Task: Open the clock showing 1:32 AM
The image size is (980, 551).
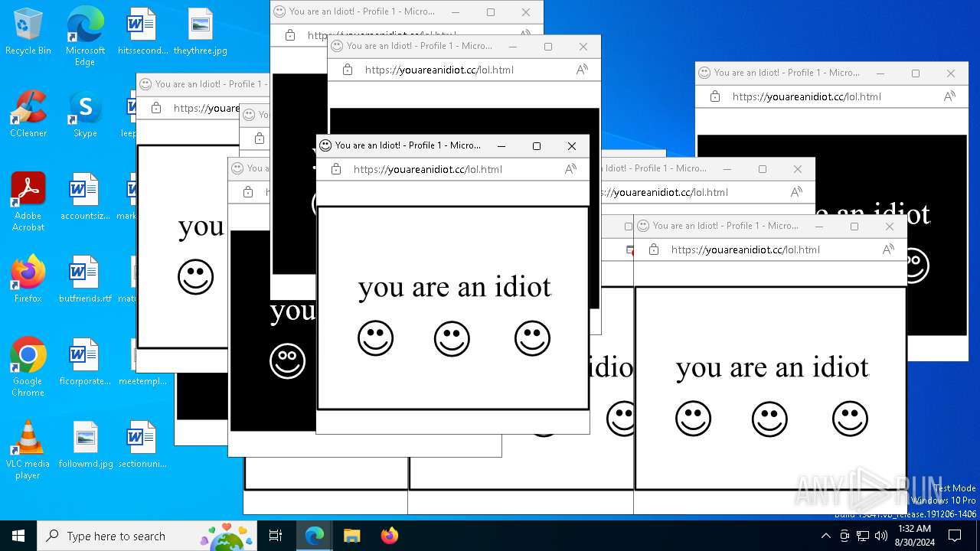Action: point(914,536)
